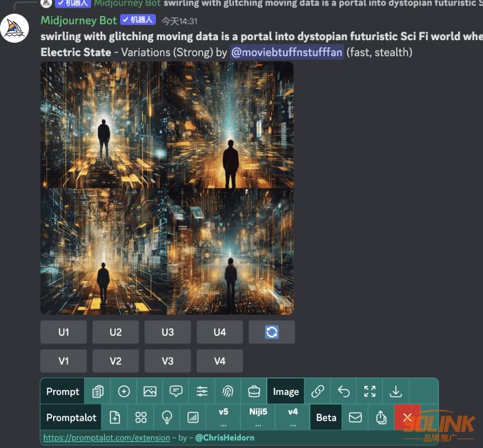Upscale image three with U3
Viewport: 483px width, 448px height.
168,332
